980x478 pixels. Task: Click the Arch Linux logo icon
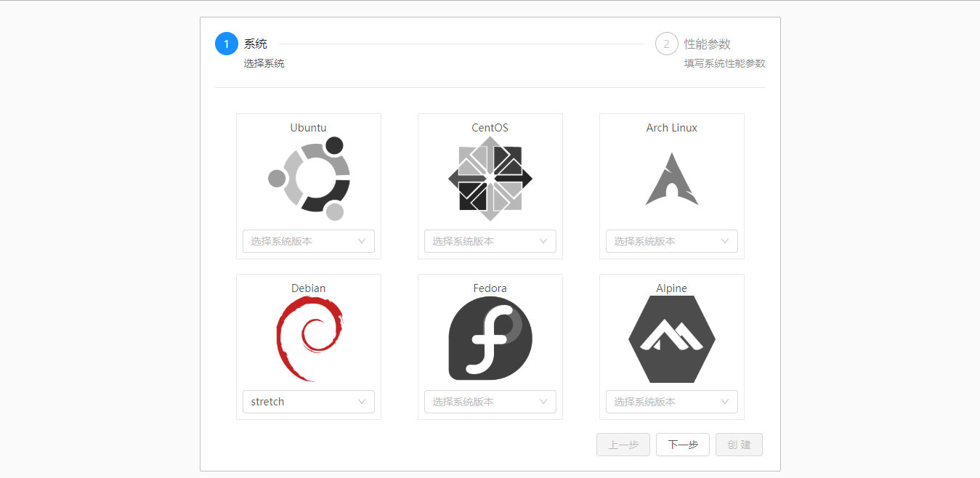point(672,179)
